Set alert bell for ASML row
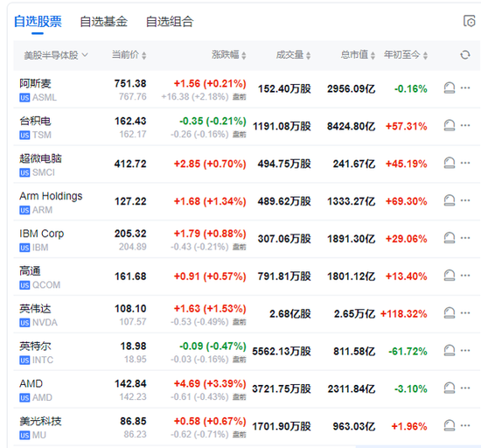The width and height of the screenshot is (481, 448). point(450,88)
